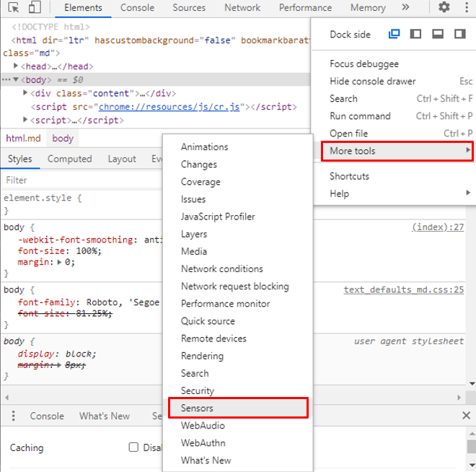476x472 pixels.
Task: Select the Styles pane tab
Action: 20,159
